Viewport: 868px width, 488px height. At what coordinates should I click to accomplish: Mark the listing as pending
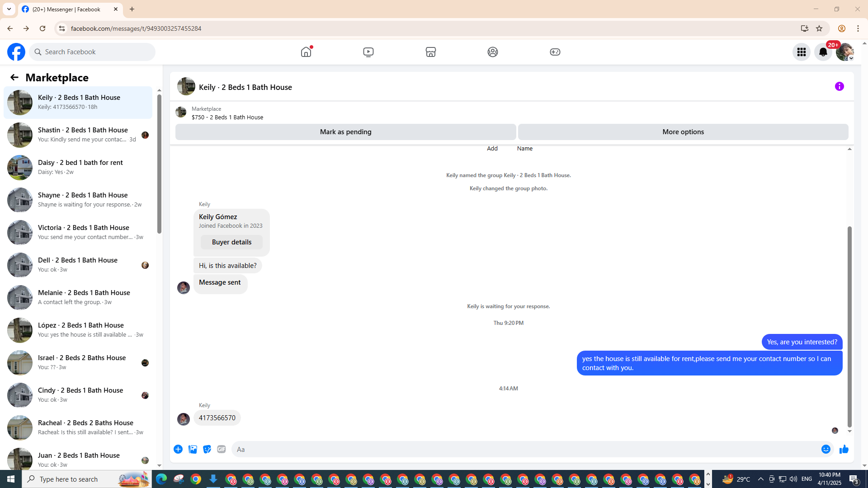[345, 132]
